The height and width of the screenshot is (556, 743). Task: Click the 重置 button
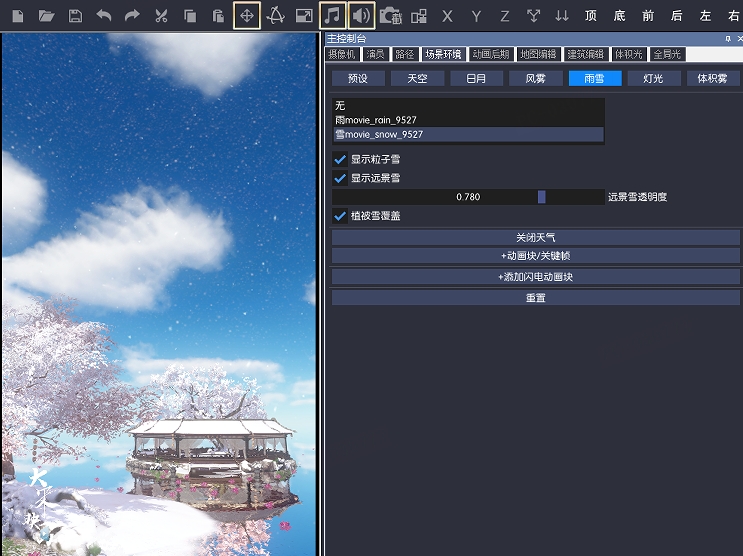[x=535, y=298]
